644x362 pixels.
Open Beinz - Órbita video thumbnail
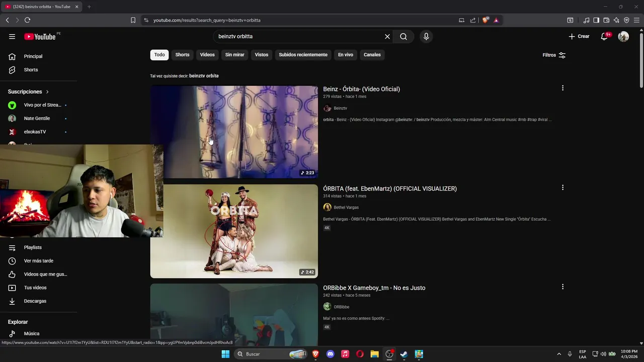(x=234, y=132)
